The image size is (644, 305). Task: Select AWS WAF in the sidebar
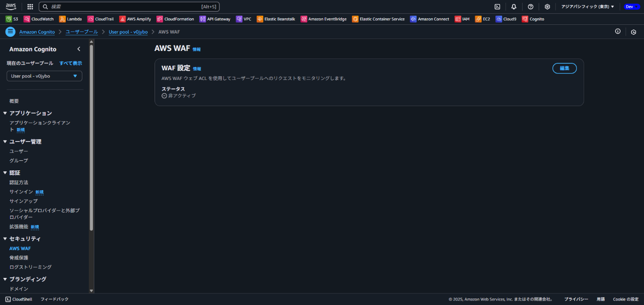pos(20,249)
